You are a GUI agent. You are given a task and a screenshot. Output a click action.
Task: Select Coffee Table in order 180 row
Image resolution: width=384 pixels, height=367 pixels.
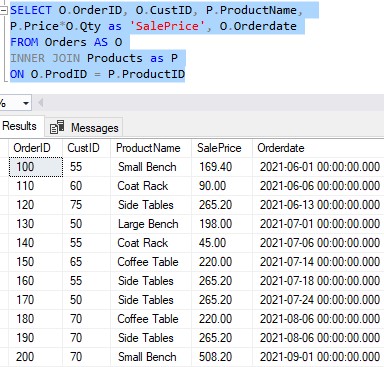click(151, 319)
